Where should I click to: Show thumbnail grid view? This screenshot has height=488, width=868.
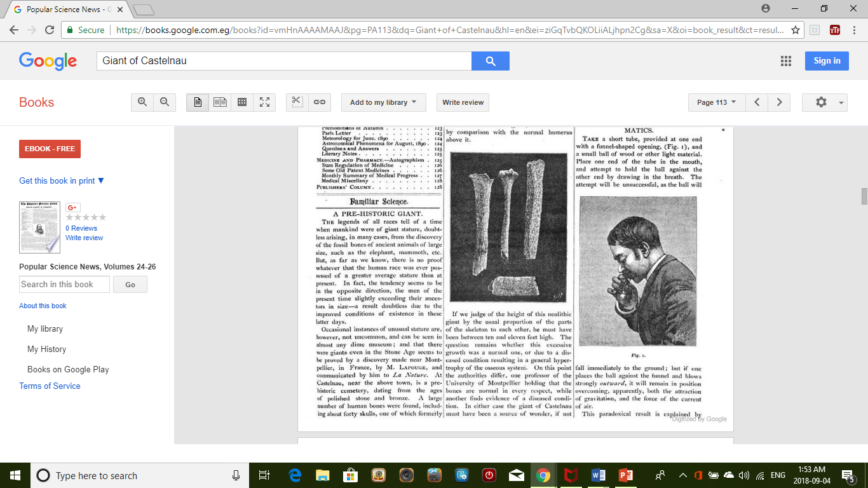point(242,102)
